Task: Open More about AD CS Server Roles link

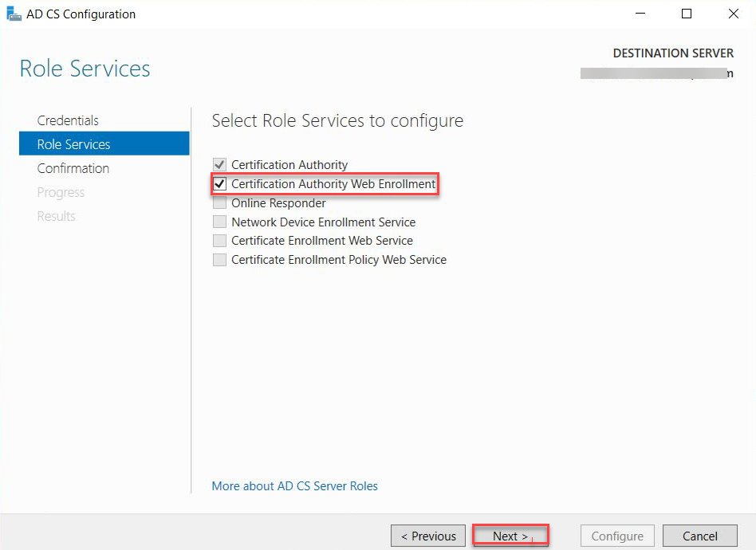Action: click(294, 486)
